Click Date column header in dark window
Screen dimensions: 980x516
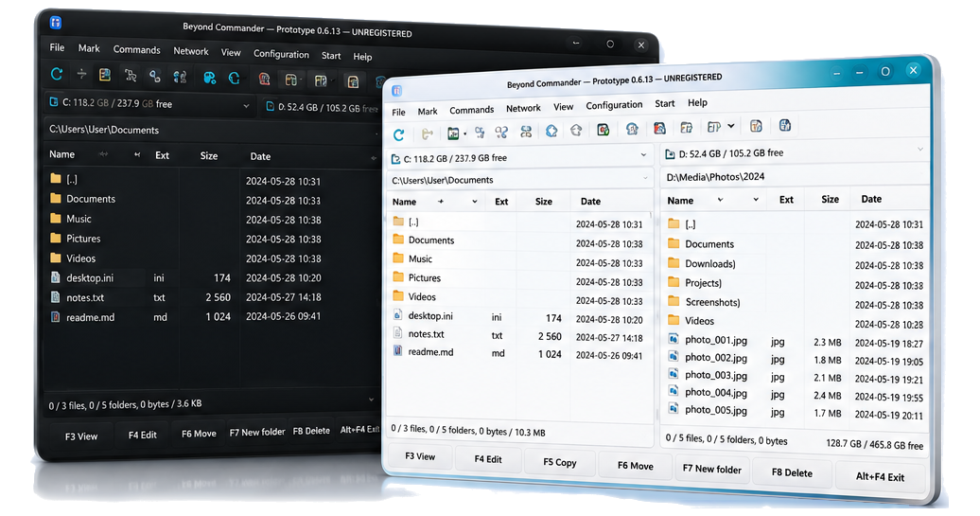click(x=260, y=156)
